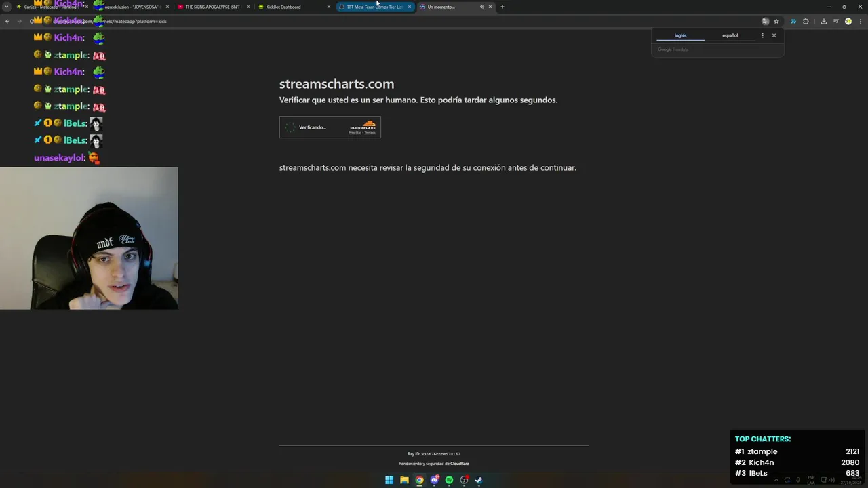Open the Windows Start menu
868x488 pixels.
click(x=389, y=480)
